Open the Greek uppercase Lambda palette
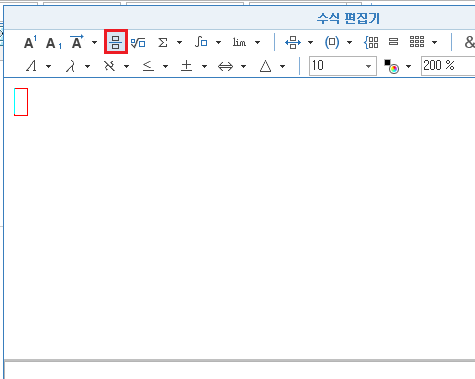The image size is (475, 379). point(31,66)
